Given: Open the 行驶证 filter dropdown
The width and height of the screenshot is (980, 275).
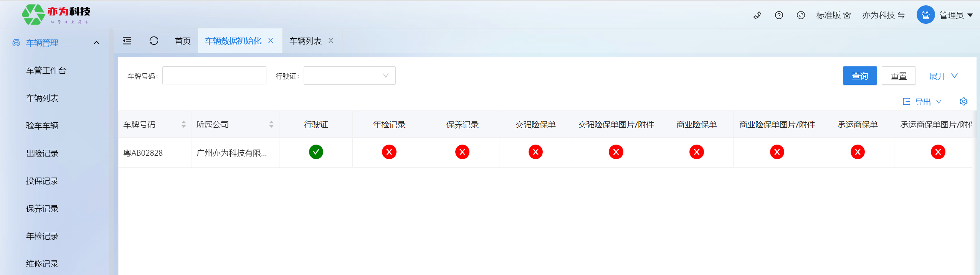Looking at the screenshot, I should tap(349, 76).
